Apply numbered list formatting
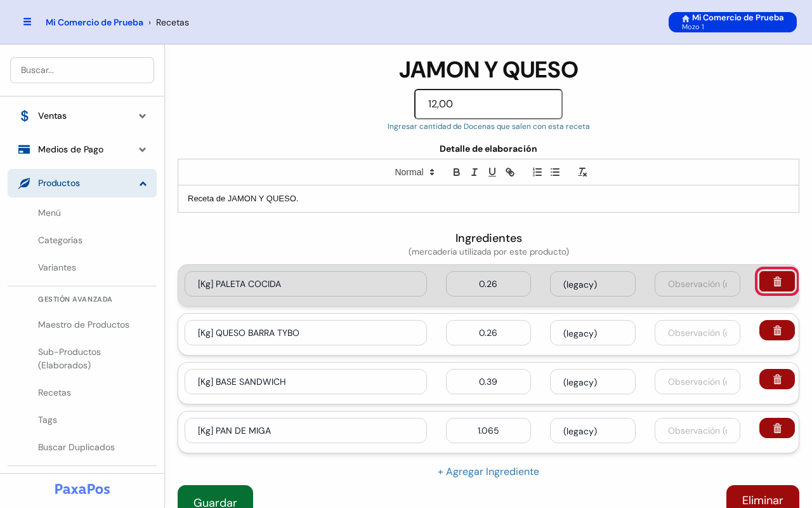Screen dimensions: 812x508 pos(537,172)
